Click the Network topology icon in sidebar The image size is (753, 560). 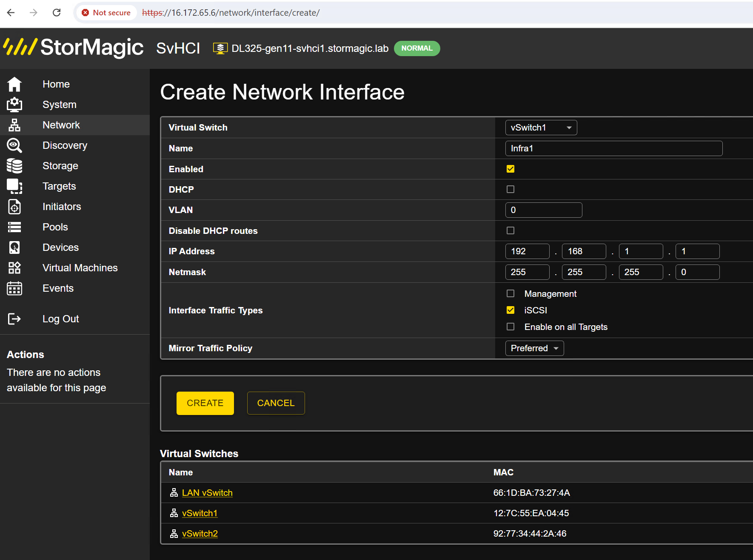(x=14, y=125)
